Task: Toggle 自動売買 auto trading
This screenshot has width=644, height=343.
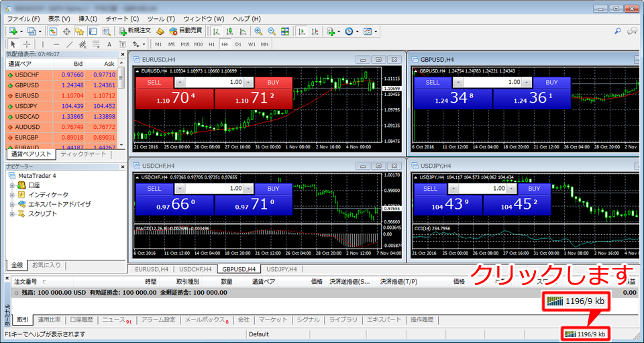Action: click(185, 31)
